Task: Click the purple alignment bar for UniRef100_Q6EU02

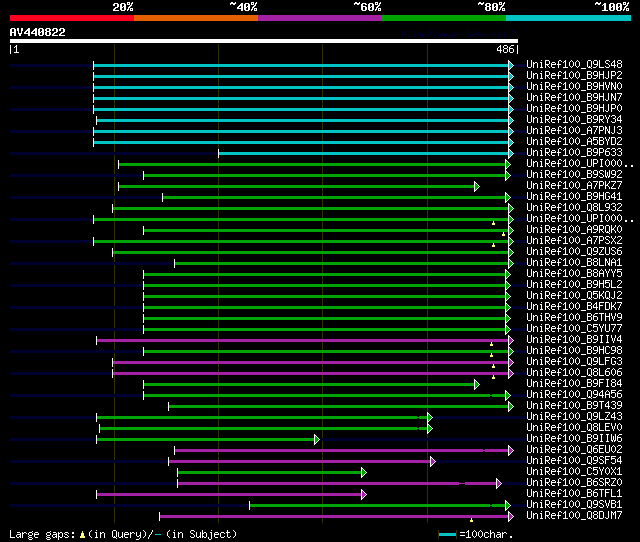Action: (x=342, y=451)
